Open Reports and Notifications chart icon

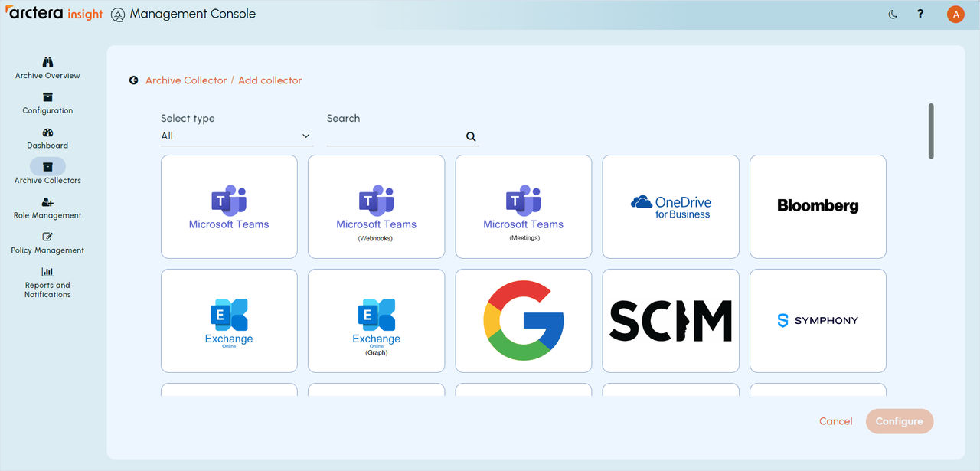[47, 272]
